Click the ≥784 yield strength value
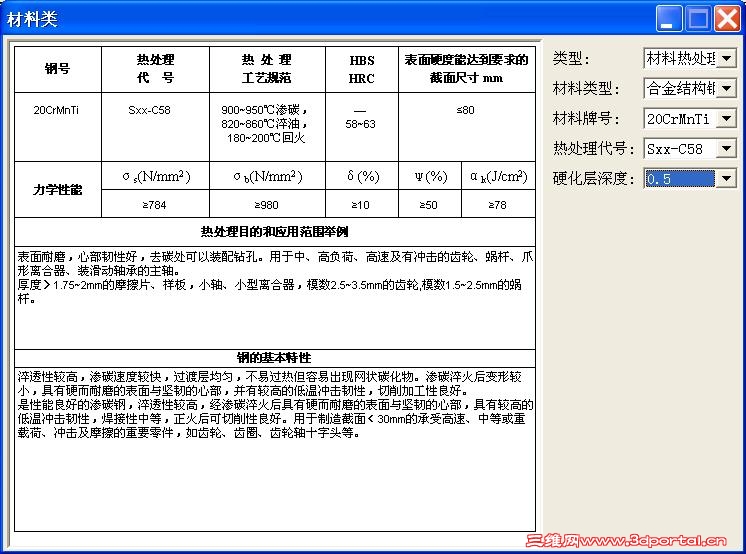This screenshot has width=746, height=554. click(154, 205)
